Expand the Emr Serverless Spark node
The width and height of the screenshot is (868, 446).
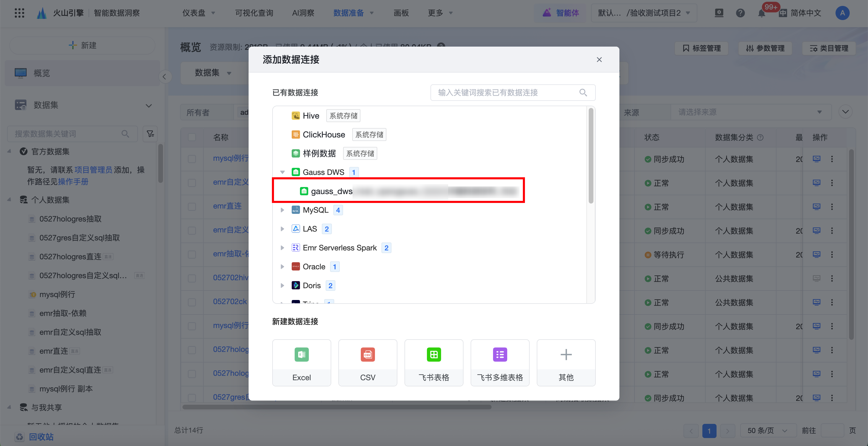(x=282, y=248)
